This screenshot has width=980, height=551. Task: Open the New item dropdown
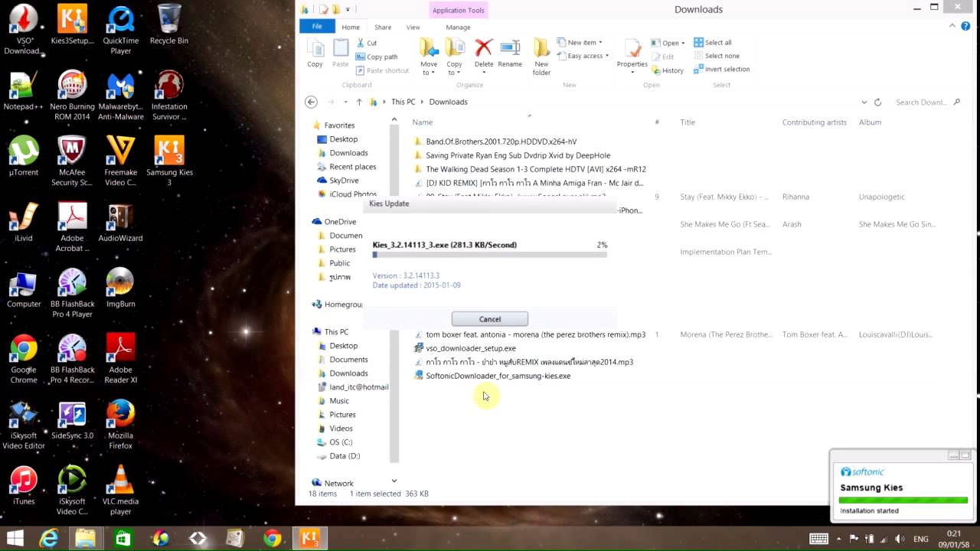580,42
